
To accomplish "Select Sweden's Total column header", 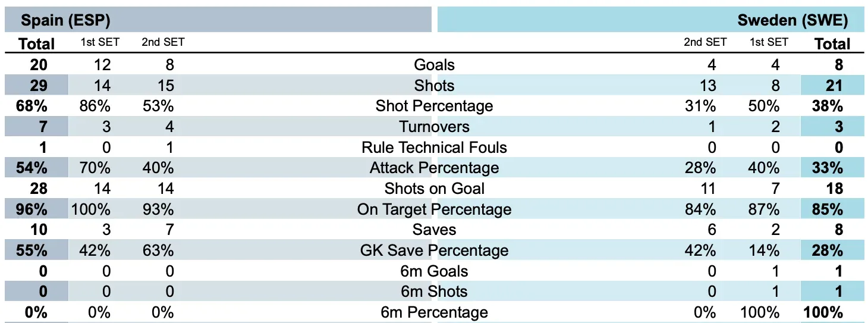I will tap(832, 43).
